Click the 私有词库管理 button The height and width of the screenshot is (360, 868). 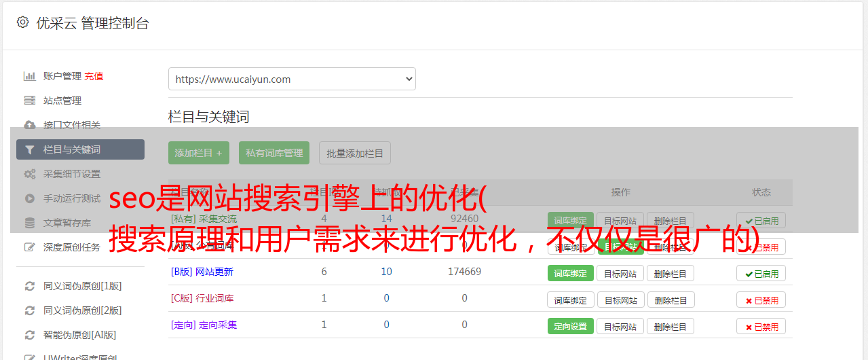point(274,153)
